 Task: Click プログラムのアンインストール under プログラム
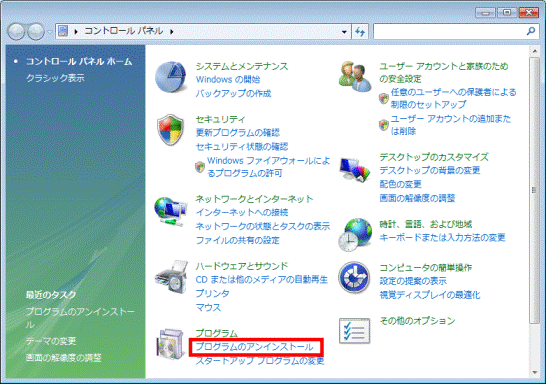254,347
